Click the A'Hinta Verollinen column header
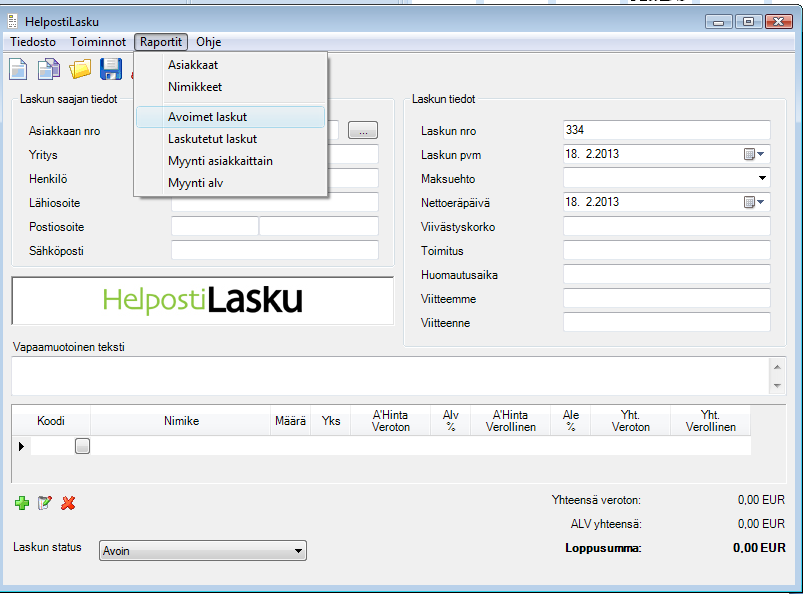The image size is (803, 594). tap(511, 421)
